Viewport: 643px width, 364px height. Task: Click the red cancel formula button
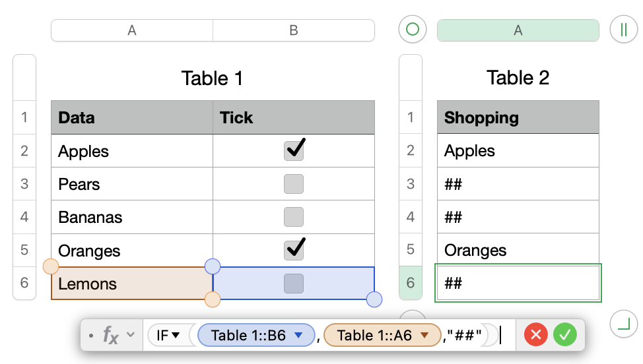click(x=536, y=335)
